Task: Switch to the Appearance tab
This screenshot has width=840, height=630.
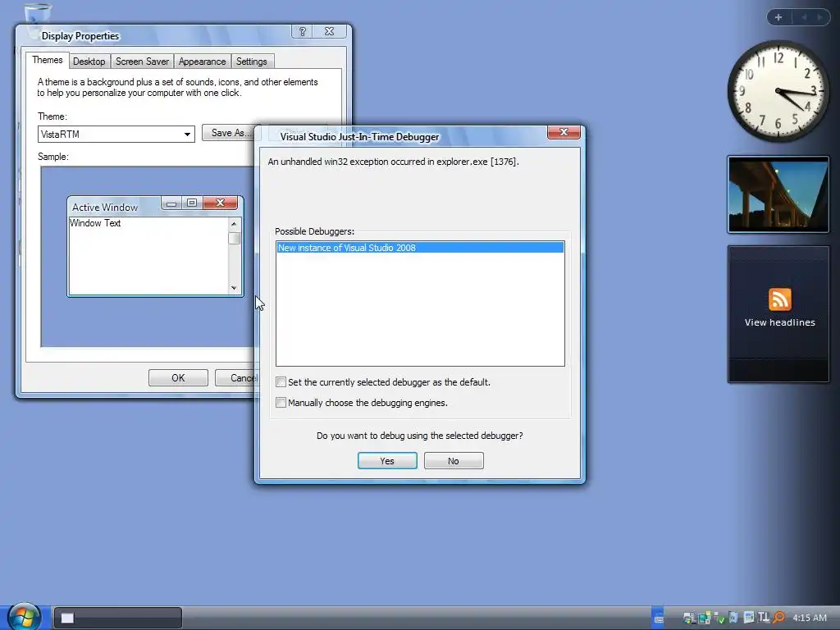Action: pyautogui.click(x=202, y=62)
